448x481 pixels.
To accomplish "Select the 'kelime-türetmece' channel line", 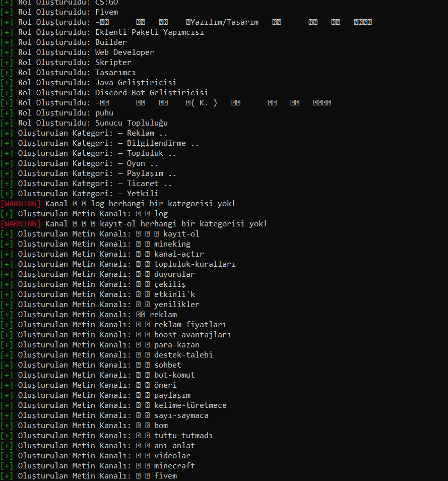I will pos(113,405).
